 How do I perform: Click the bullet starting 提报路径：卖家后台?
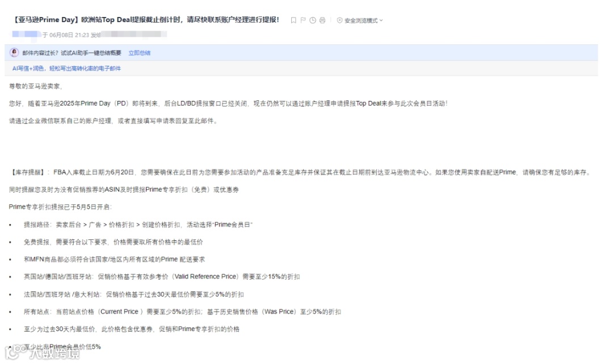coord(138,225)
